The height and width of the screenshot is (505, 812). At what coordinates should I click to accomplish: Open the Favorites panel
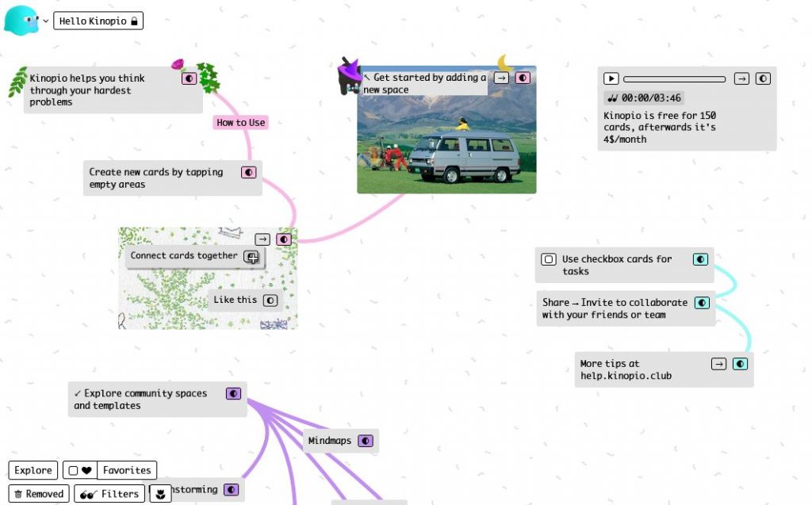click(127, 469)
